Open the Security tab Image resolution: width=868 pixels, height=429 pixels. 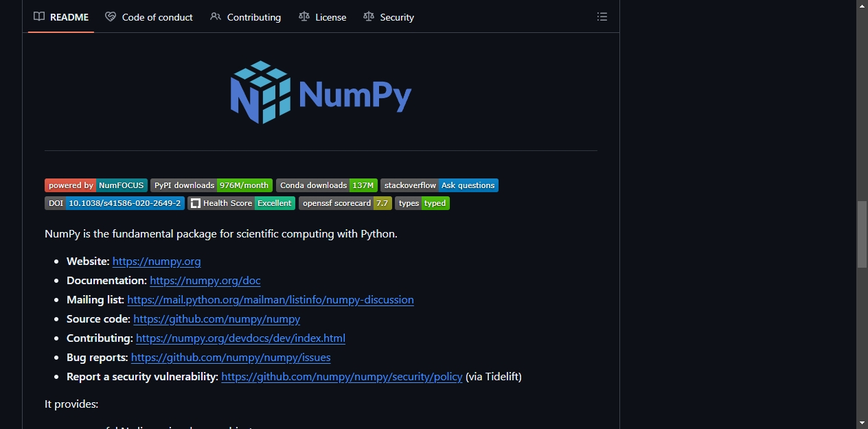[389, 17]
